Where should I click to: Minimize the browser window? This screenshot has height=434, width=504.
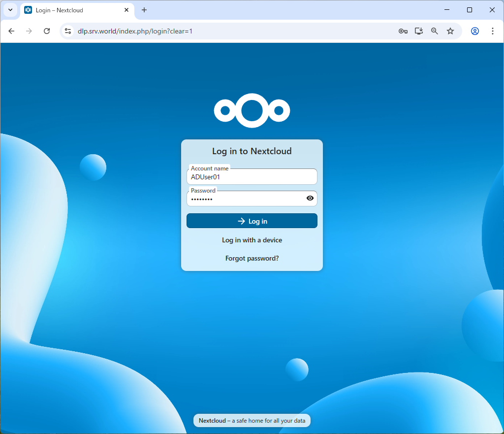pyautogui.click(x=447, y=10)
